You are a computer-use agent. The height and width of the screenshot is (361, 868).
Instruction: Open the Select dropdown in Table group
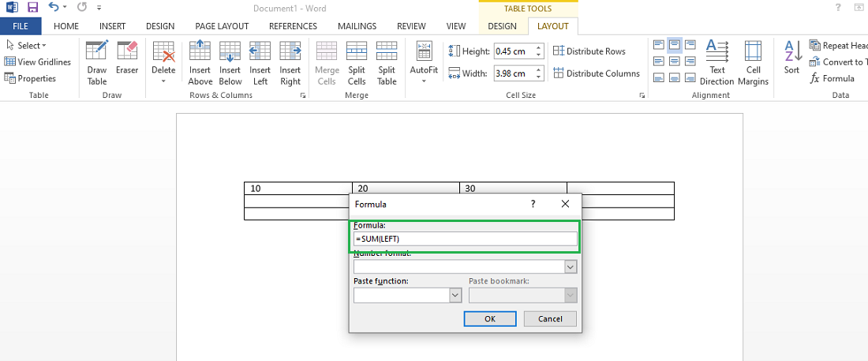26,46
